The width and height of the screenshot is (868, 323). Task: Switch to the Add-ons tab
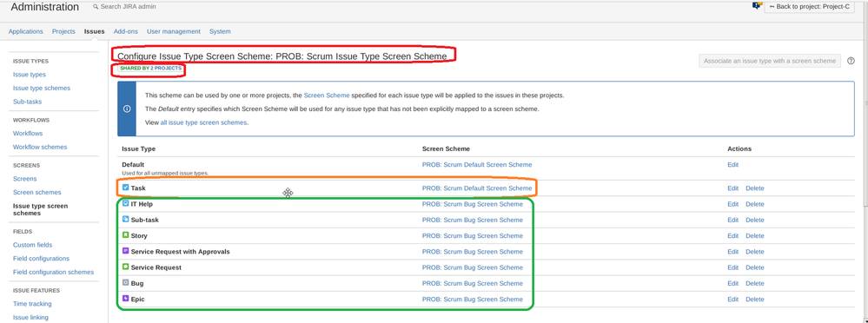pyautogui.click(x=126, y=31)
